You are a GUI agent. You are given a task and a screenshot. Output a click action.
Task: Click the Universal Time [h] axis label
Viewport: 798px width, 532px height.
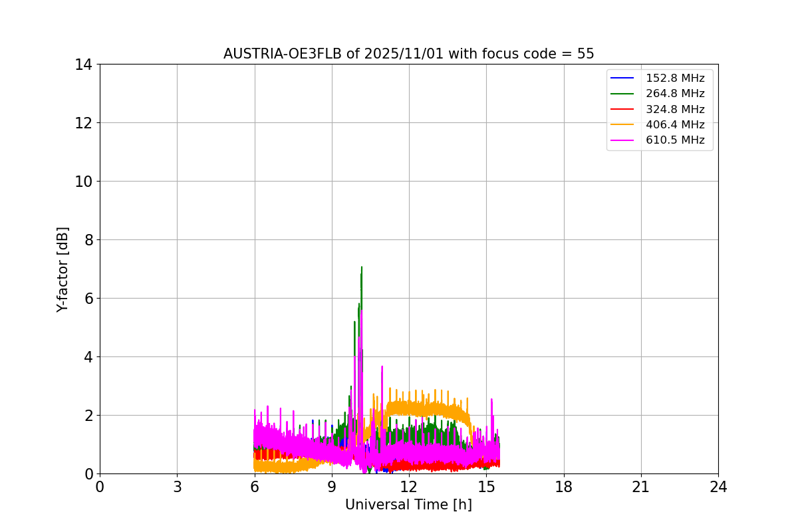[x=408, y=505]
